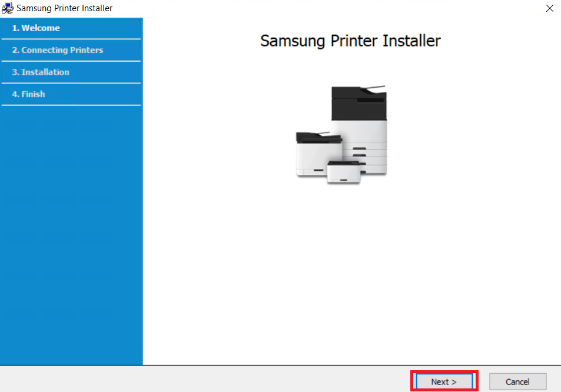
Task: Cancel the printer installation
Action: 517,381
